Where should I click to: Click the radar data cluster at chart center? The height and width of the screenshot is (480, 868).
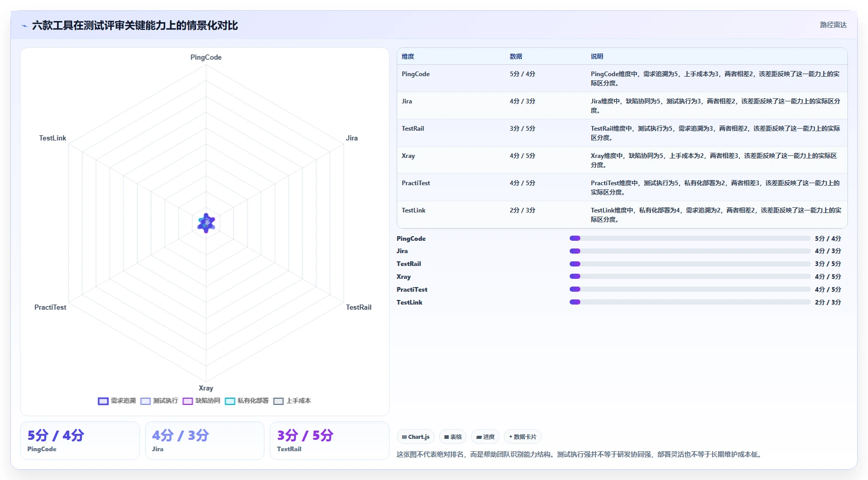coord(206,223)
